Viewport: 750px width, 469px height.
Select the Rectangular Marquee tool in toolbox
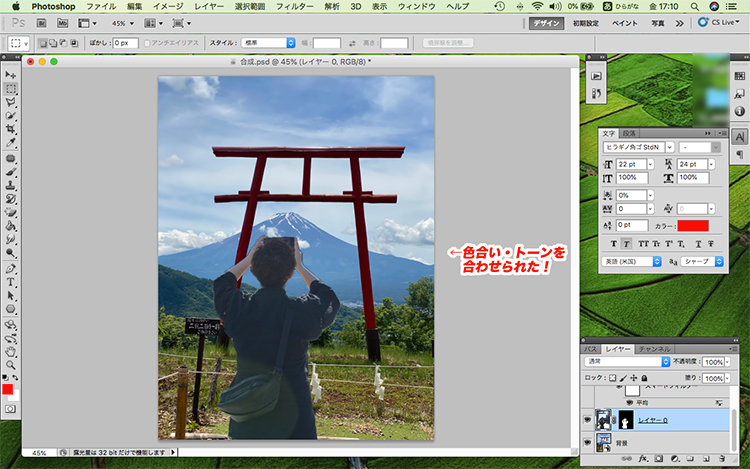(x=11, y=89)
